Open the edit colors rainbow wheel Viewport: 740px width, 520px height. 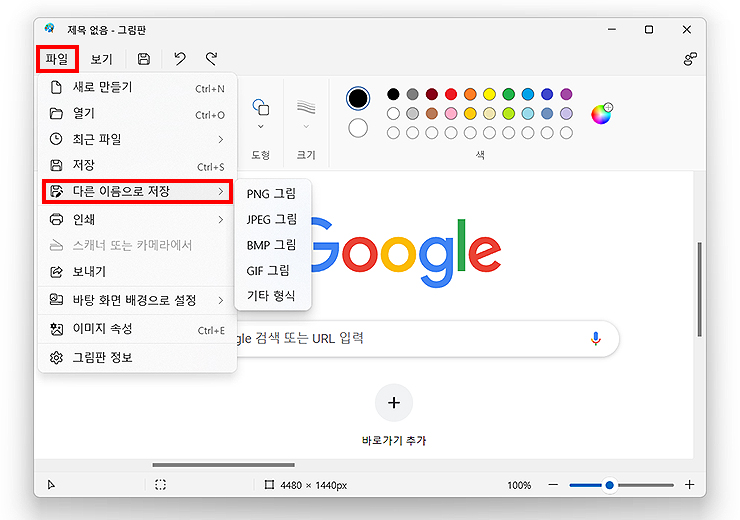(601, 114)
